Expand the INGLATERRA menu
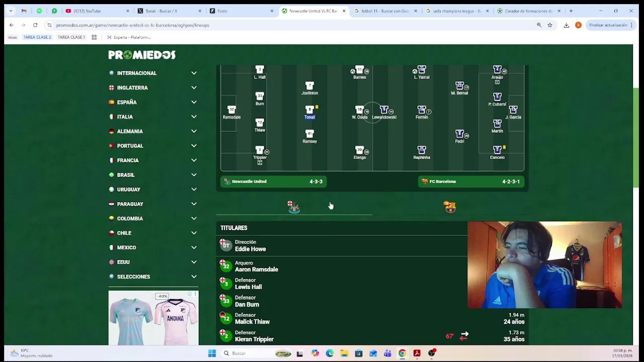 (x=153, y=87)
